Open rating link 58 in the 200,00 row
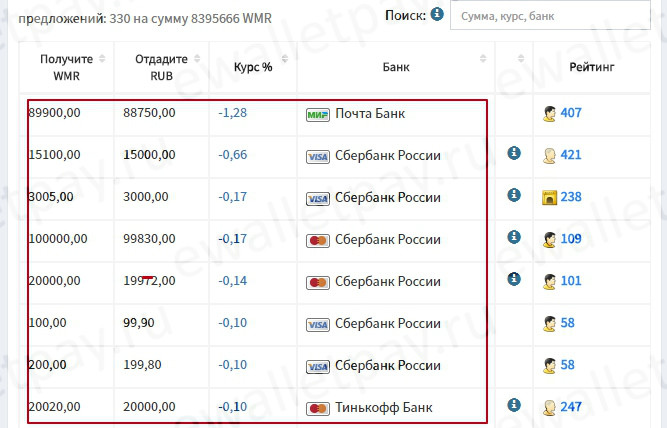This screenshot has width=667, height=428. point(567,365)
